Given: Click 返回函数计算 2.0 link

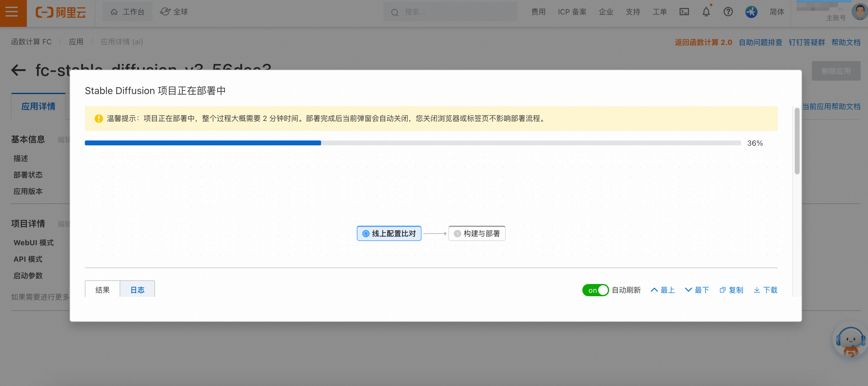Looking at the screenshot, I should [703, 42].
